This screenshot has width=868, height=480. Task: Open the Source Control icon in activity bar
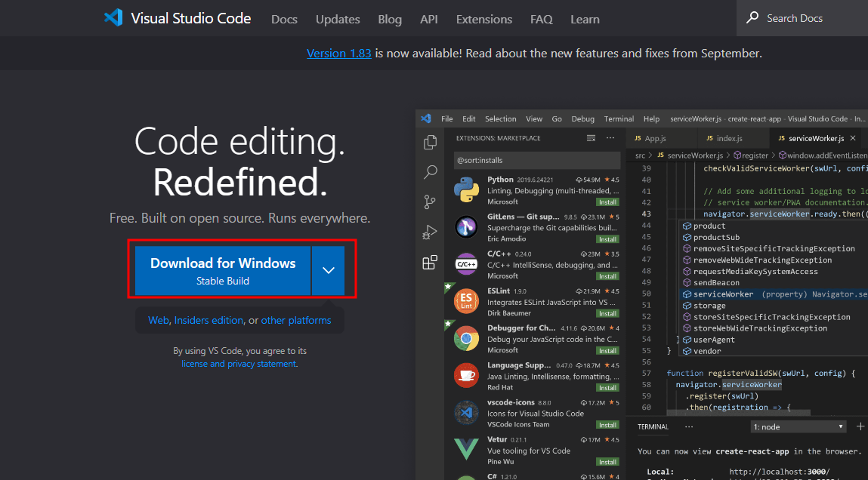pyautogui.click(x=430, y=202)
